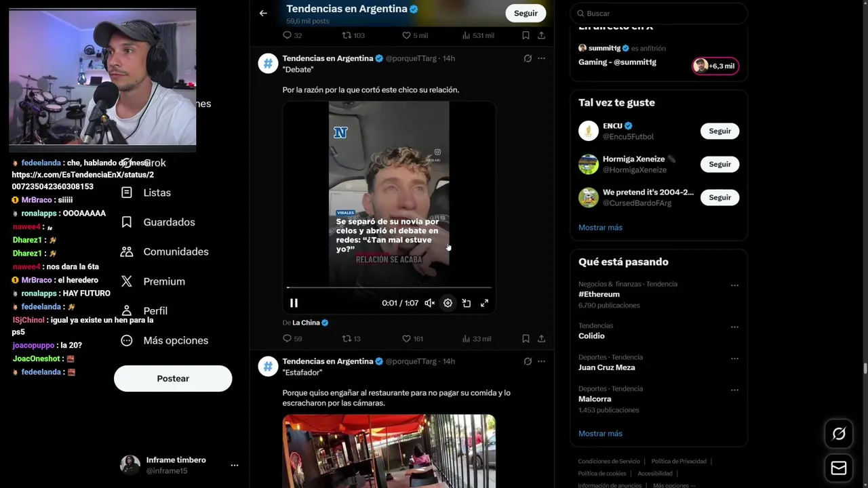This screenshot has height=488, width=868.
Task: Open the restaurant video thumbnail
Action: pos(389,451)
